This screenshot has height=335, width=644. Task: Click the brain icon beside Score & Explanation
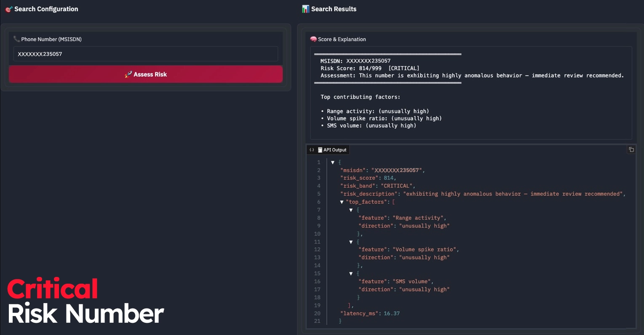coord(313,39)
